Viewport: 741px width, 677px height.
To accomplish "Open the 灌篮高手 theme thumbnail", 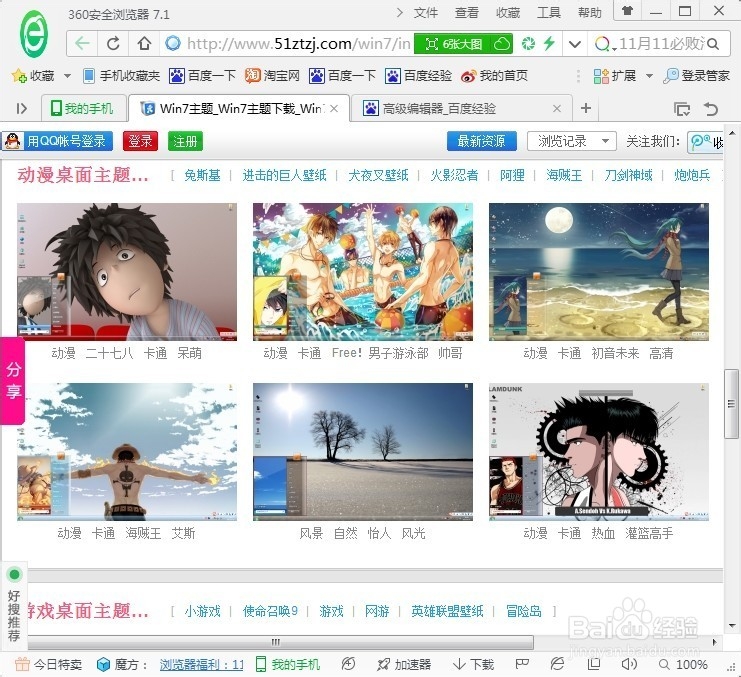I will pos(599,452).
